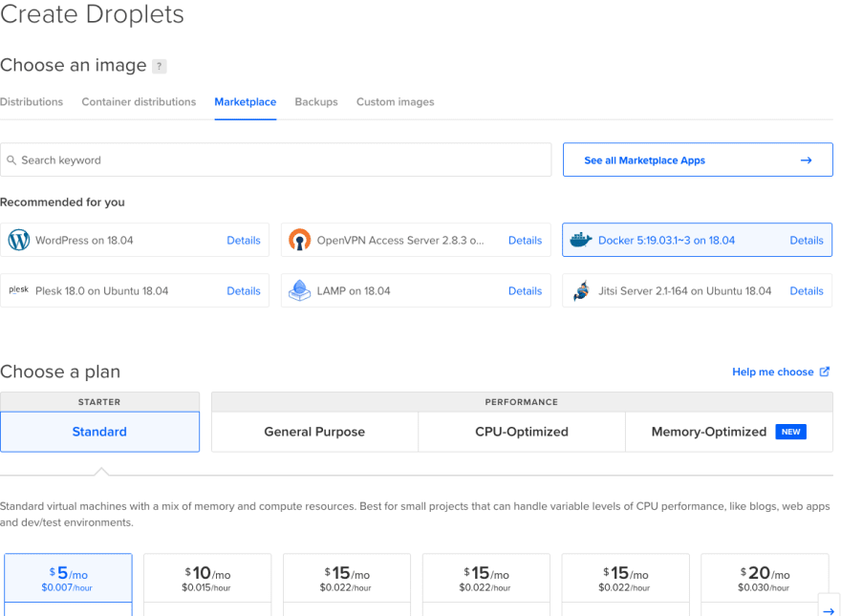Select the OpenVPN Access Server 2.8.3 image name
The width and height of the screenshot is (841, 616).
click(x=400, y=240)
